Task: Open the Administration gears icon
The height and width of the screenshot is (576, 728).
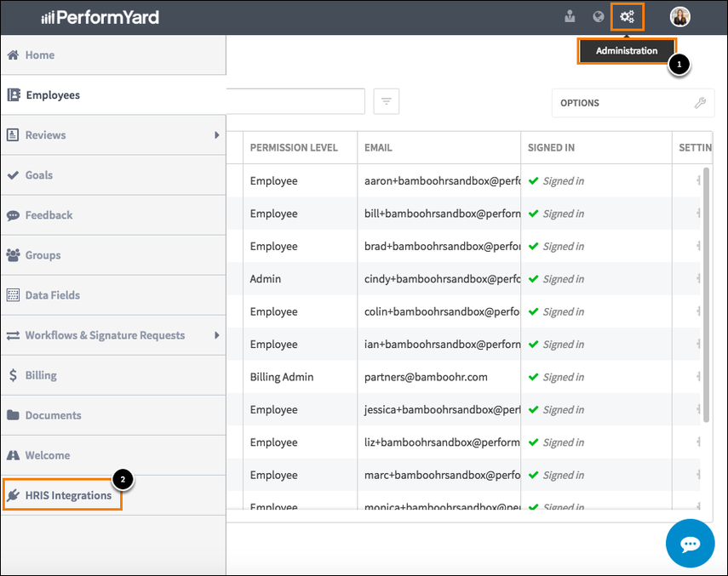Action: [628, 17]
